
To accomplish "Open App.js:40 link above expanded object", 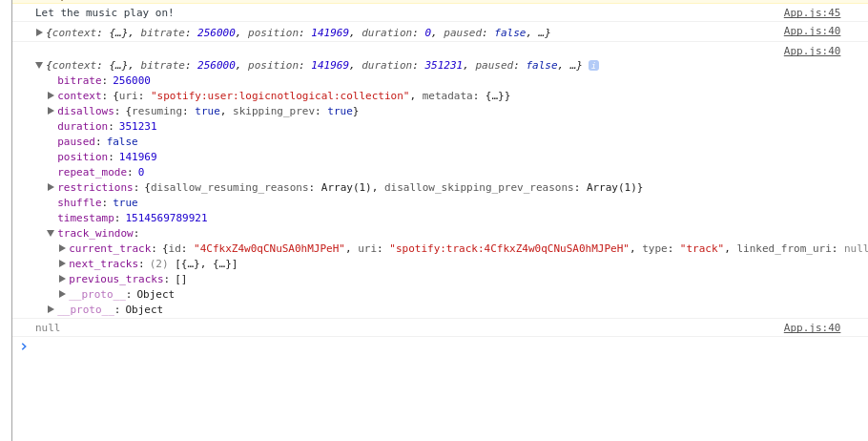I will pyautogui.click(x=812, y=51).
